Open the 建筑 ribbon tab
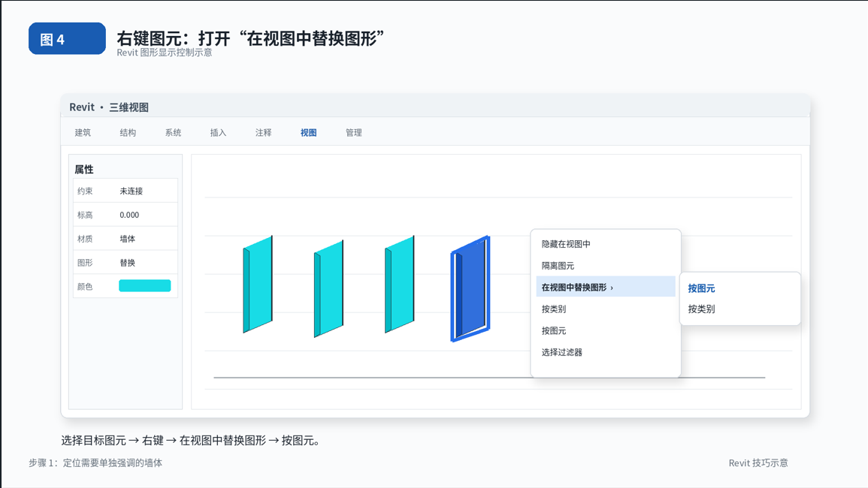The width and height of the screenshot is (868, 488). pos(83,133)
